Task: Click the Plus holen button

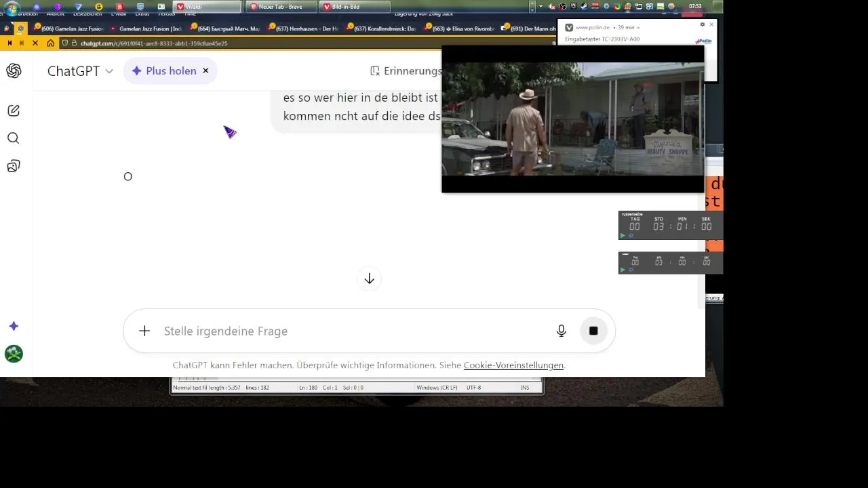Action: (x=164, y=70)
